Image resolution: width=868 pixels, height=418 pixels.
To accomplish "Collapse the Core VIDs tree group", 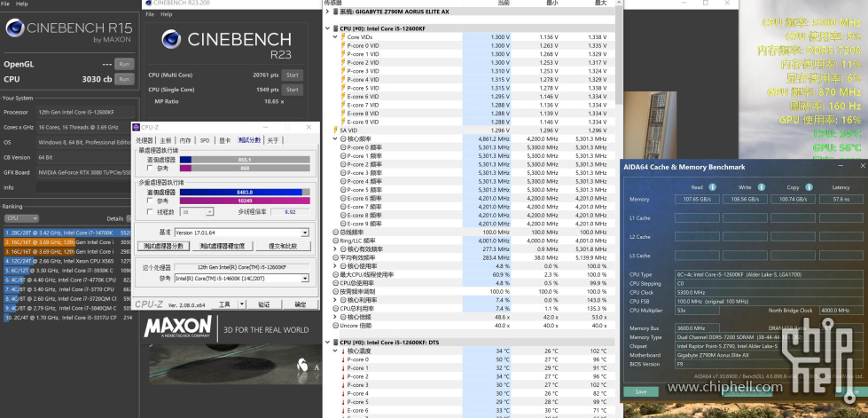I will [x=335, y=36].
